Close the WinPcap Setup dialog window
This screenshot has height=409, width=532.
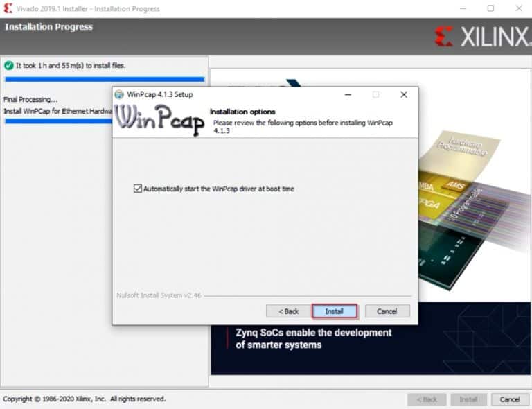coord(404,94)
